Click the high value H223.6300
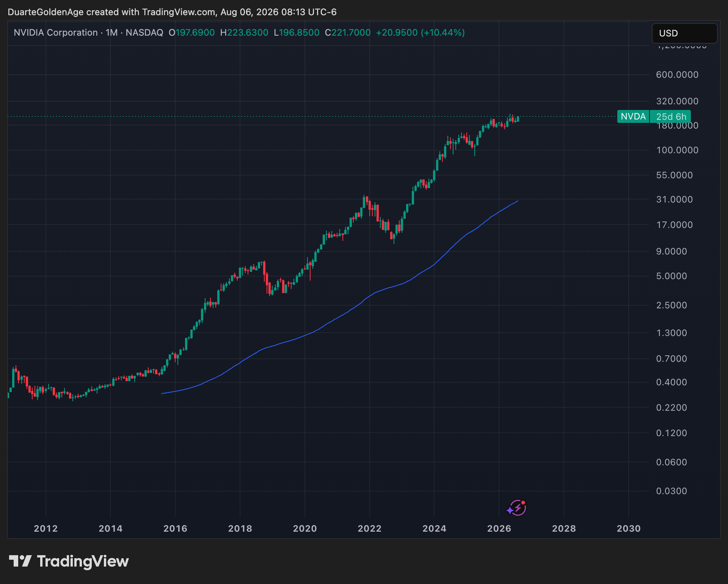 click(x=244, y=33)
